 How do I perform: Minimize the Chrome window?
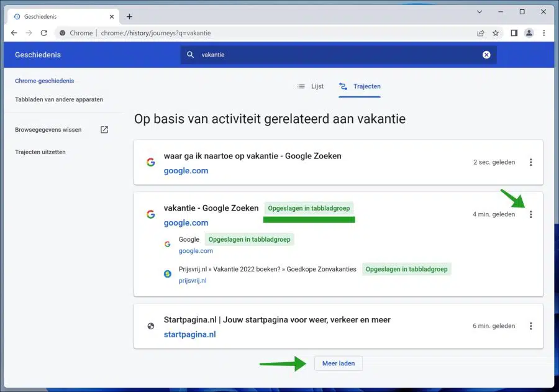click(x=501, y=12)
